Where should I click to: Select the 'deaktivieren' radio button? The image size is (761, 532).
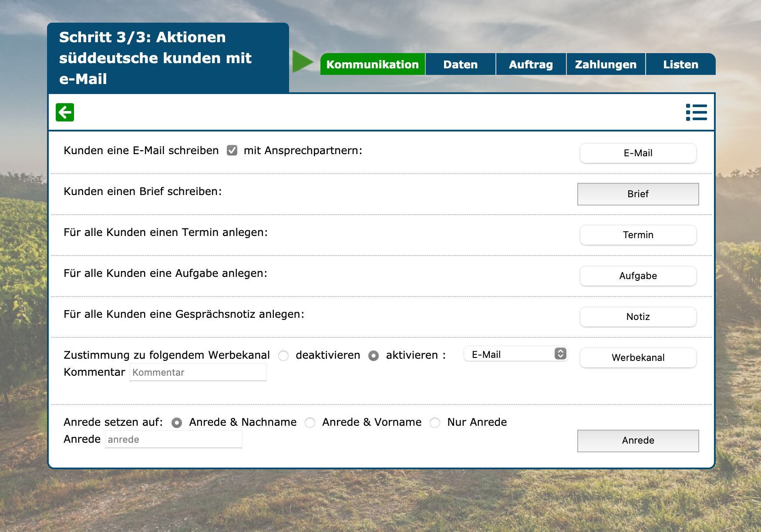[x=283, y=356]
